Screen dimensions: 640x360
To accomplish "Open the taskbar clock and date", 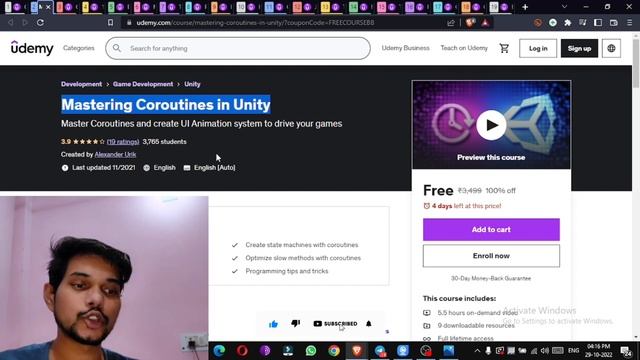I will coord(598,351).
